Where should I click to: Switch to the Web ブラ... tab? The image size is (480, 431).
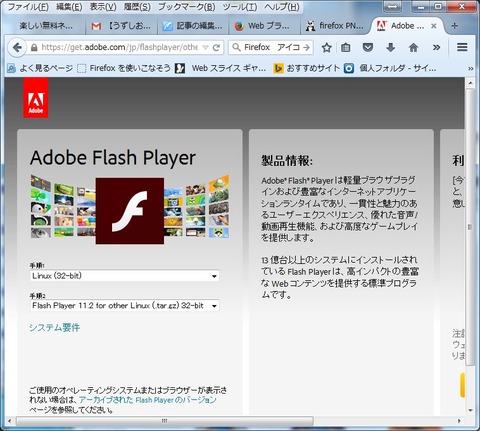tap(265, 26)
